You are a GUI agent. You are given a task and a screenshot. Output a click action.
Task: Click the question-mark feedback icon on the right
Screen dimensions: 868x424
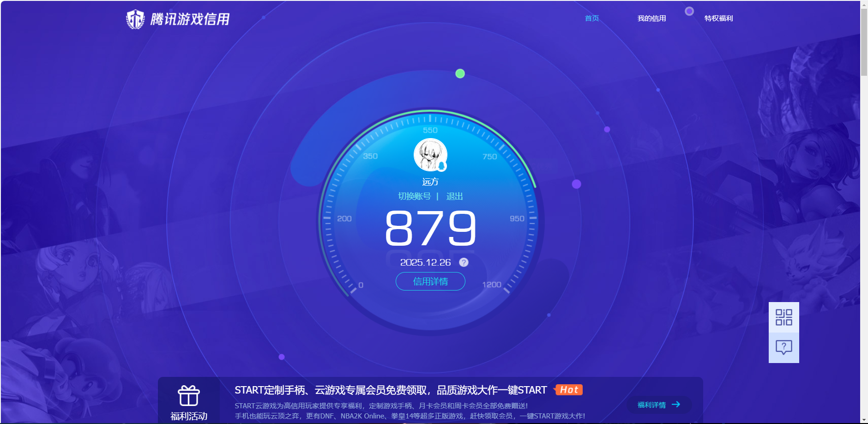point(784,347)
